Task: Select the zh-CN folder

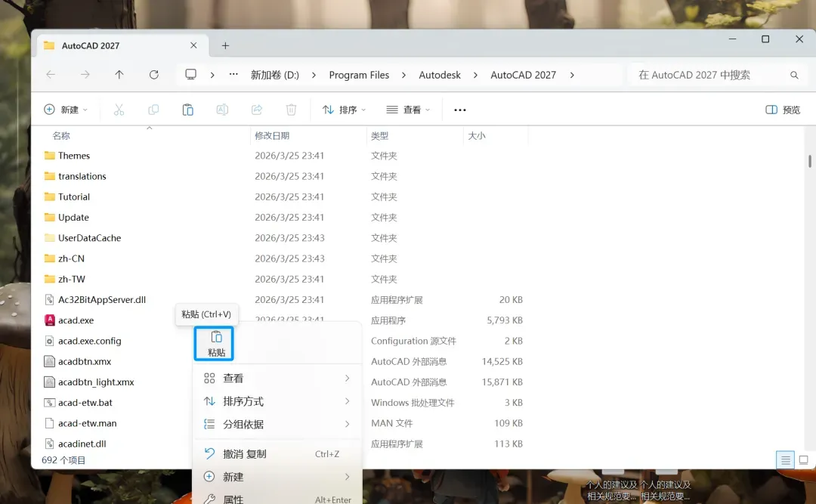Action: (71, 258)
